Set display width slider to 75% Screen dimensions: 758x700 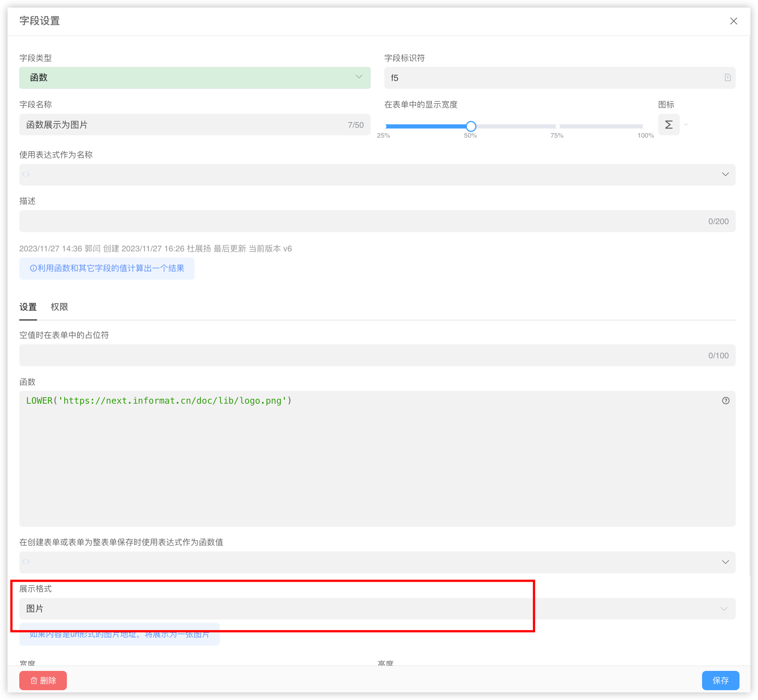point(557,127)
